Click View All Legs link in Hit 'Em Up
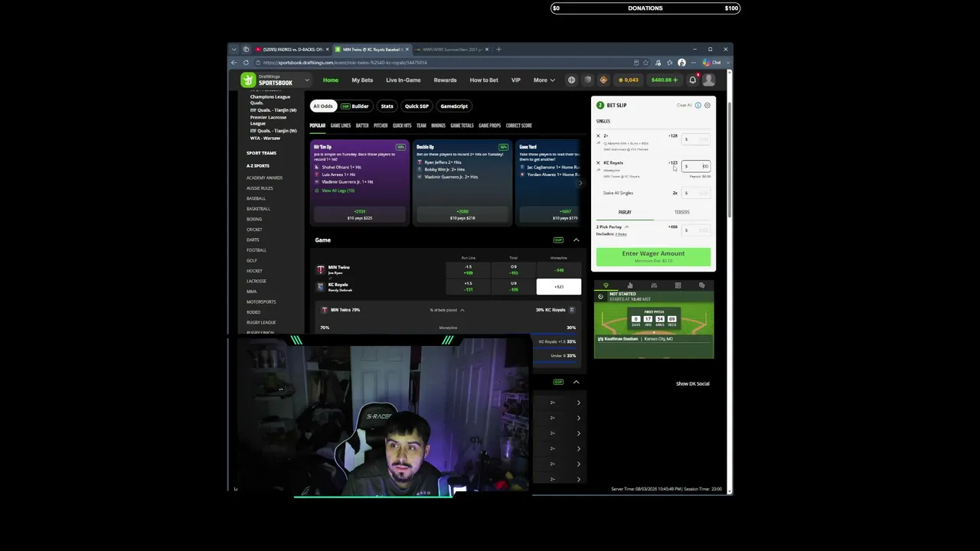 (337, 191)
